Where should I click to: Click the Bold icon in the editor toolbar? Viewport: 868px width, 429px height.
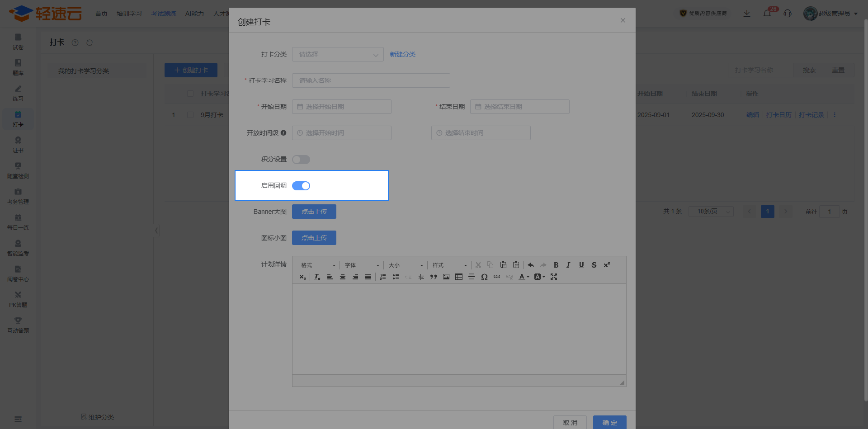coord(556,265)
